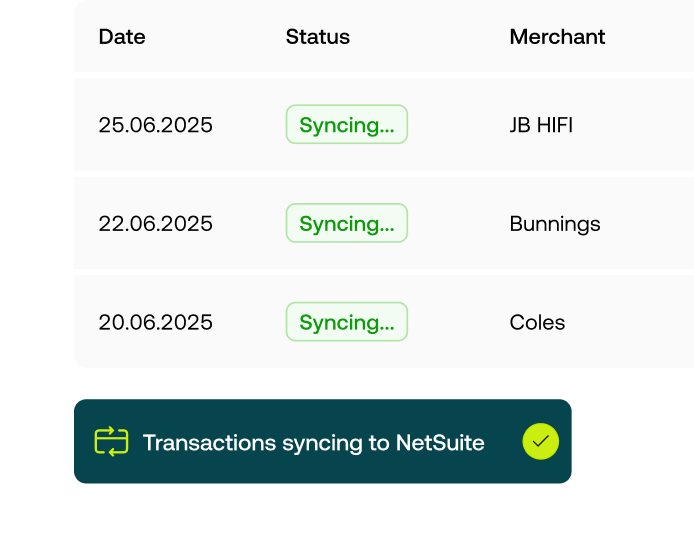Click the date 22.06.2025
The image size is (694, 538).
[x=155, y=223]
